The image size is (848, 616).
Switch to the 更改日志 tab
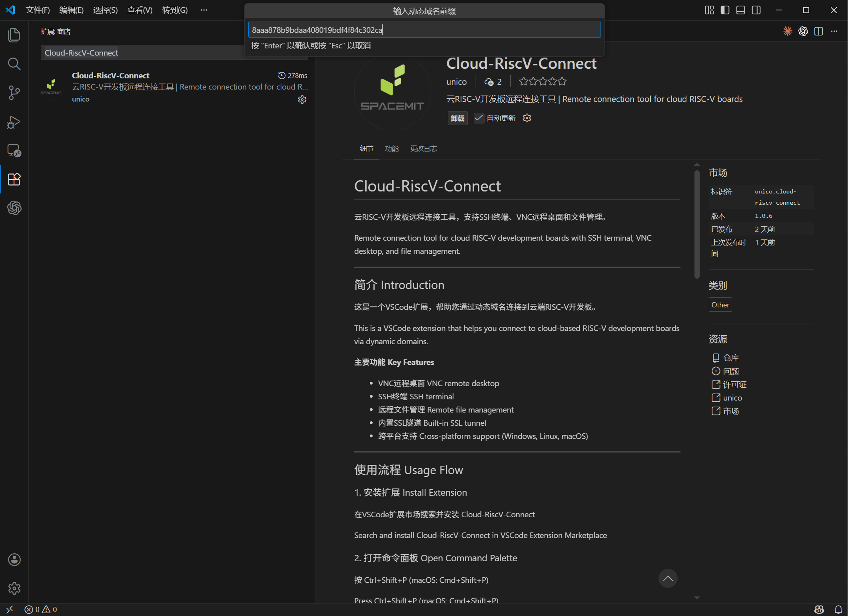pos(423,149)
